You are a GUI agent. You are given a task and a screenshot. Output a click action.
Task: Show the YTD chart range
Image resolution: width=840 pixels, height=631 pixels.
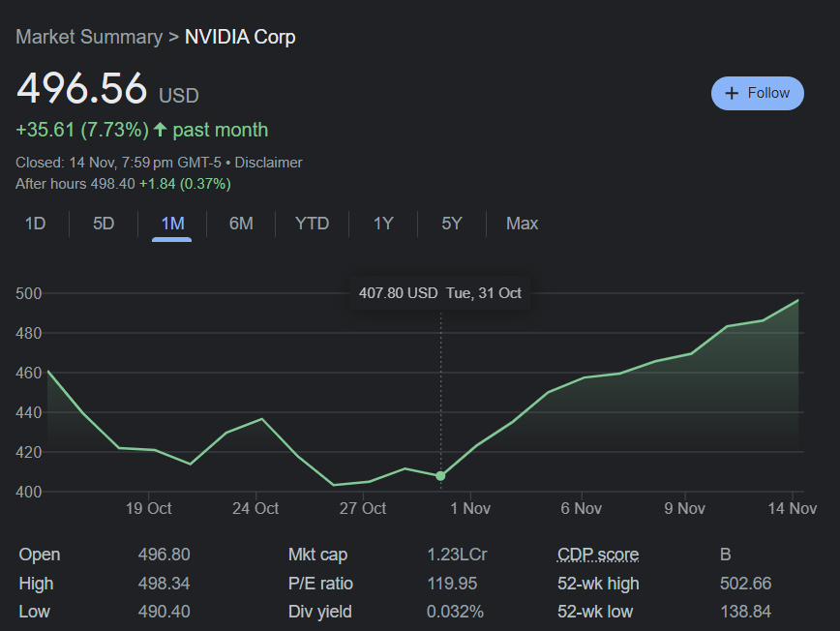pos(312,224)
